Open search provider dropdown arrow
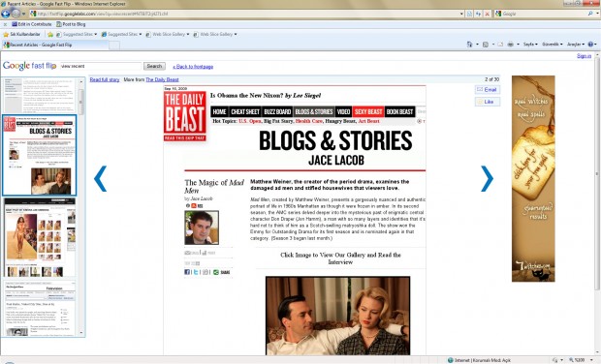This screenshot has width=601, height=364. 597,14
